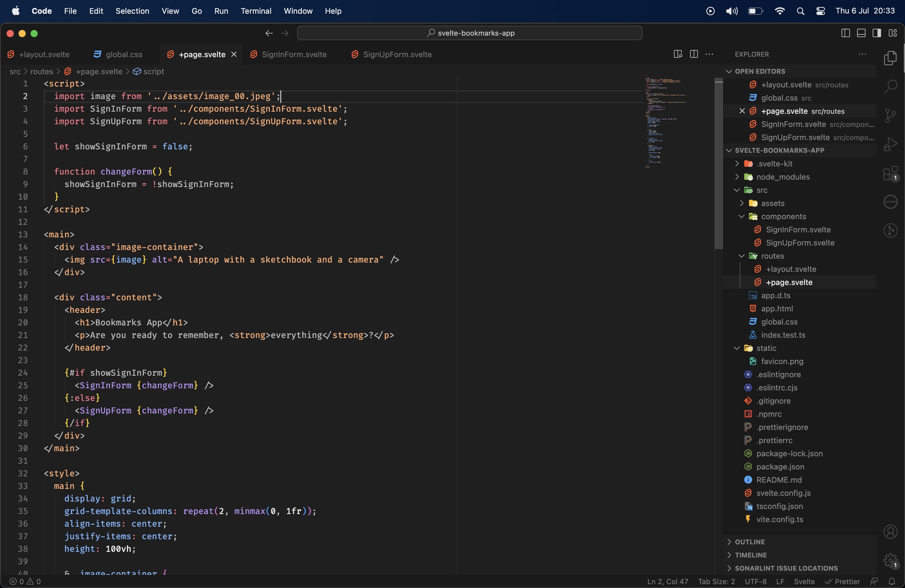Open the Search view in activity bar
The width and height of the screenshot is (905, 588).
pyautogui.click(x=891, y=86)
